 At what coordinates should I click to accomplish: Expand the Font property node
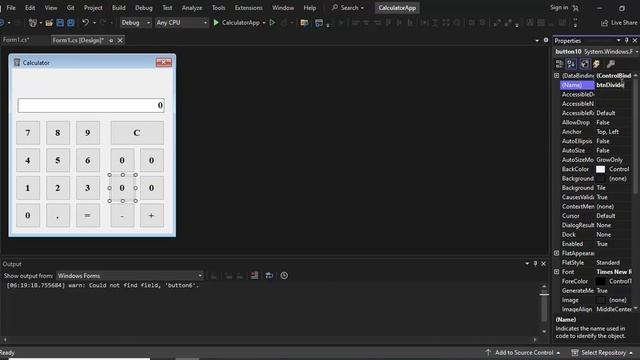tap(556, 272)
